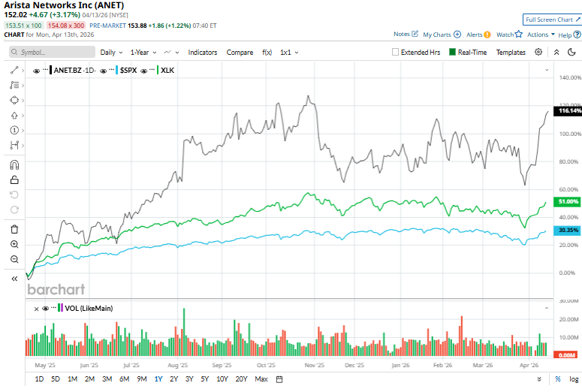Click the Full Screen Chart button
Image resolution: width=582 pixels, height=392 pixels.
point(551,20)
